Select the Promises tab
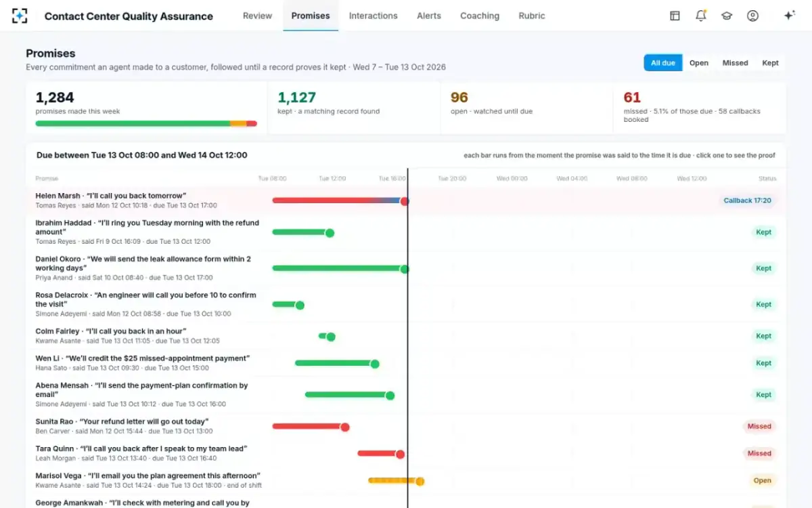This screenshot has height=508, width=812. [x=311, y=16]
